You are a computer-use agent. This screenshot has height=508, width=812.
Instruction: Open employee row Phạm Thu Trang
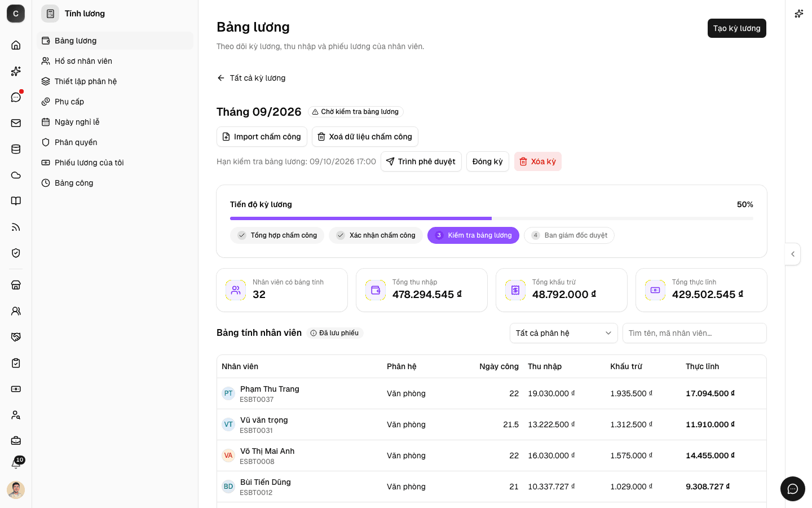[492, 393]
